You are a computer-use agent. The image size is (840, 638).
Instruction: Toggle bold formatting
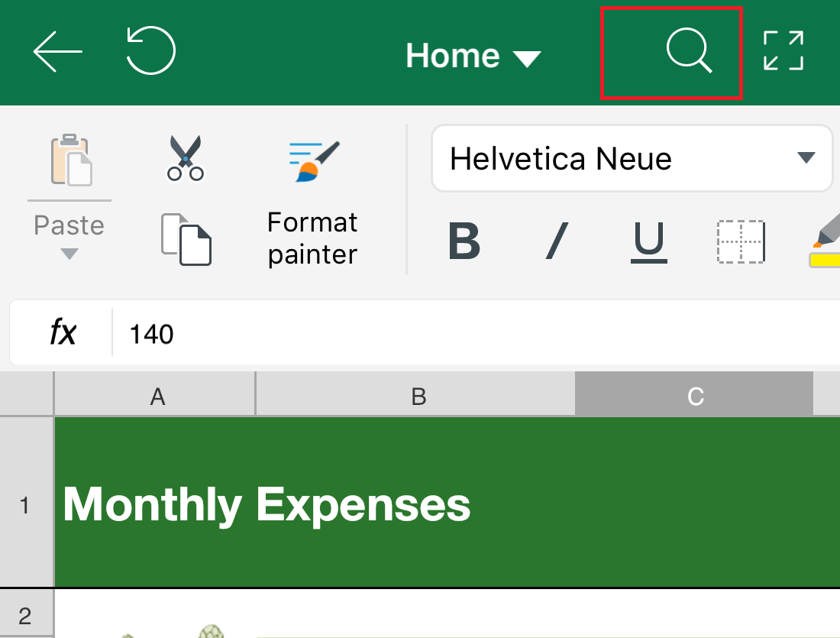point(464,241)
